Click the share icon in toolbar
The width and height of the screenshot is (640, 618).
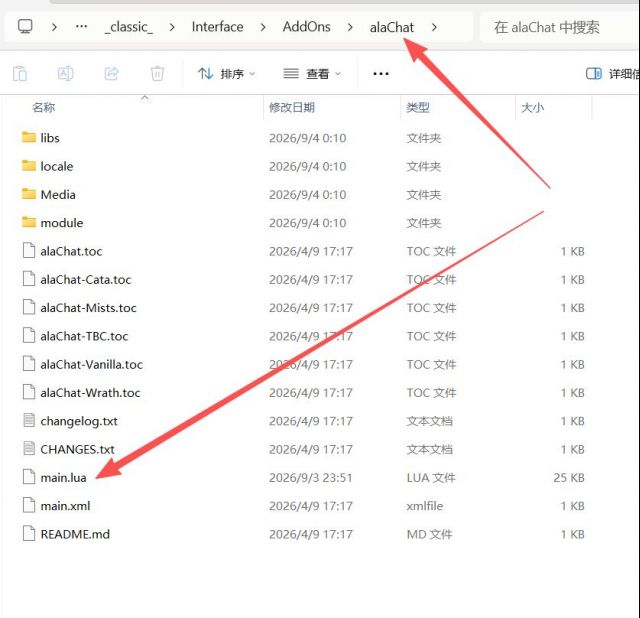pos(111,73)
